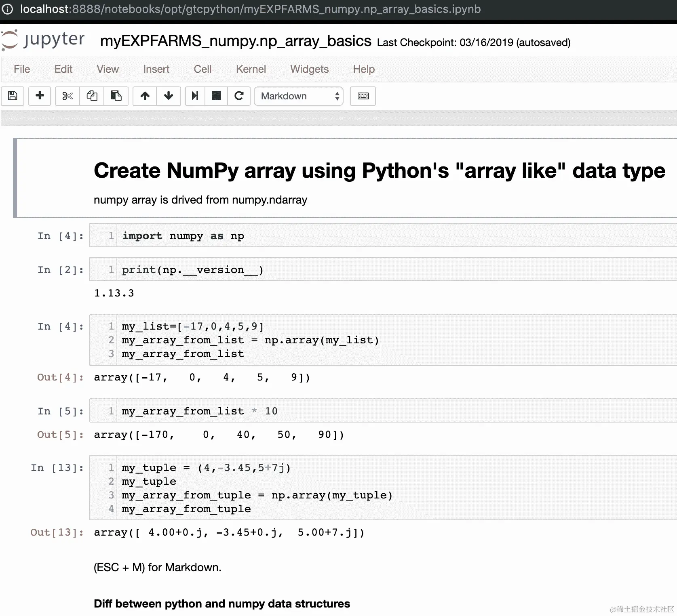The image size is (677, 616).
Task: Click the Jupyter logo
Action: click(x=43, y=40)
